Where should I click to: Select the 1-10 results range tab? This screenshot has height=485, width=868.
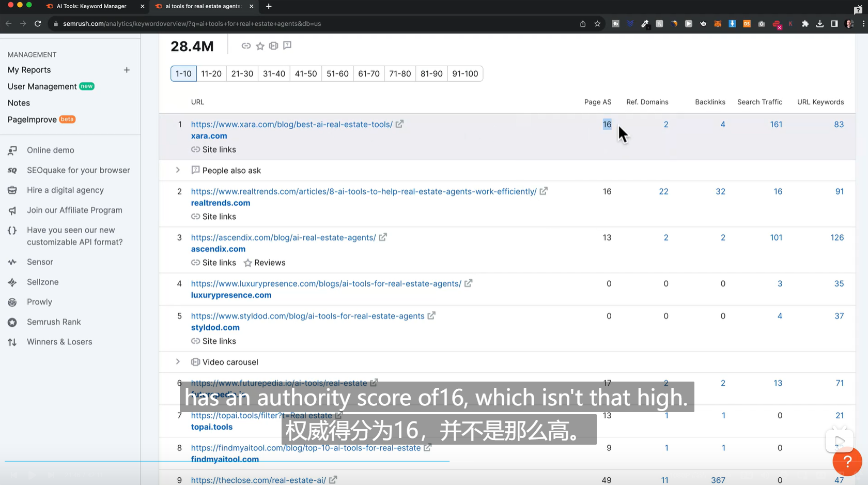183,73
